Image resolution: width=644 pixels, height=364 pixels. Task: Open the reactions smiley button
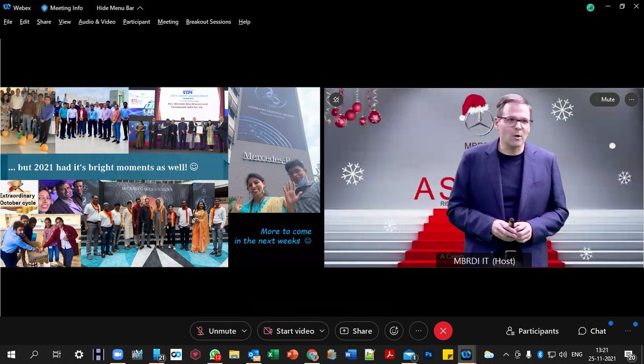pyautogui.click(x=394, y=331)
